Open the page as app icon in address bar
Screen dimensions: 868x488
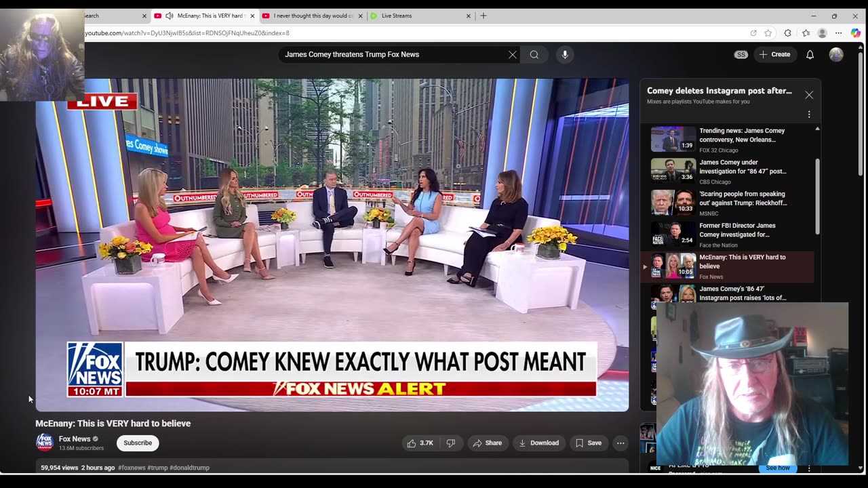pyautogui.click(x=753, y=33)
